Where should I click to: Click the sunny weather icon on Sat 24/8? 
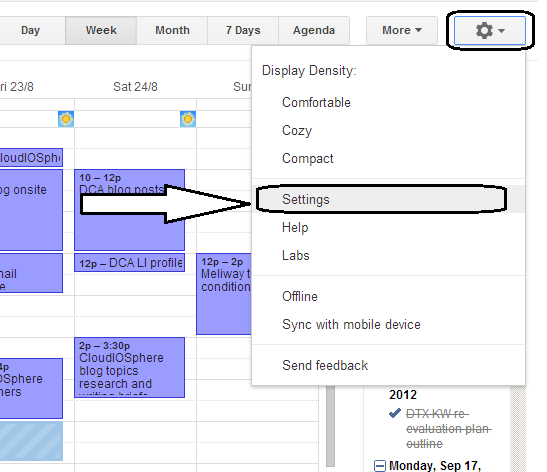point(188,119)
